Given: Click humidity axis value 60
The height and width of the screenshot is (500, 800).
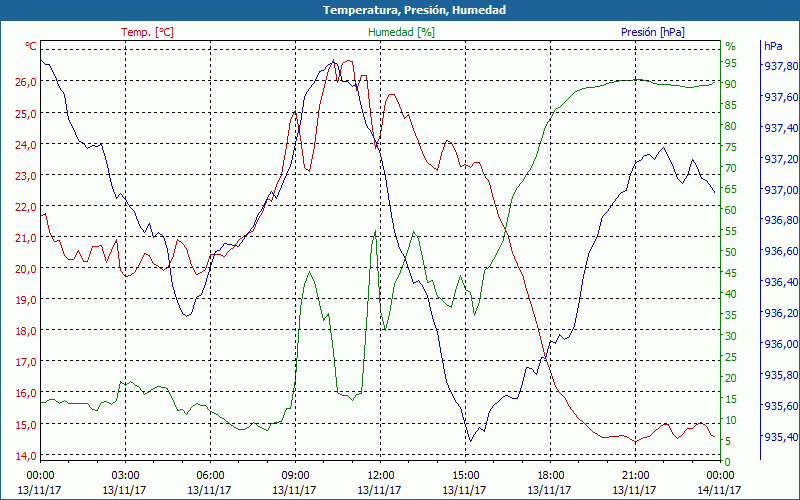Looking at the screenshot, I should click(731, 210).
